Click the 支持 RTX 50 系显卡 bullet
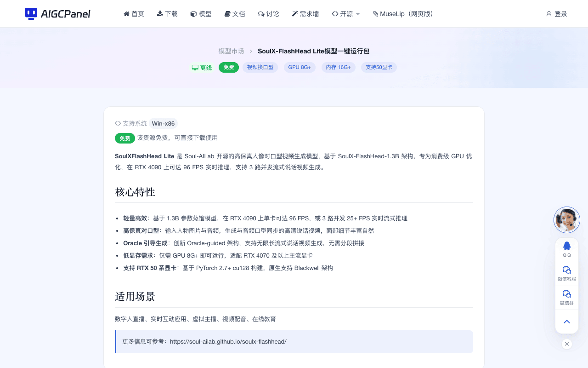Viewport: 588px width, 368px height. tap(228, 268)
